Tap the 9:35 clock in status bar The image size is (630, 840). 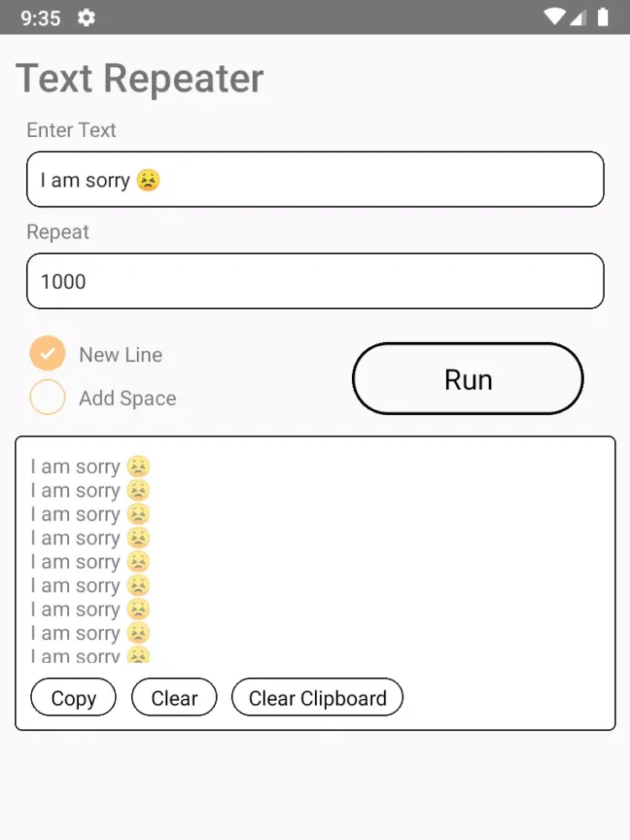point(40,18)
